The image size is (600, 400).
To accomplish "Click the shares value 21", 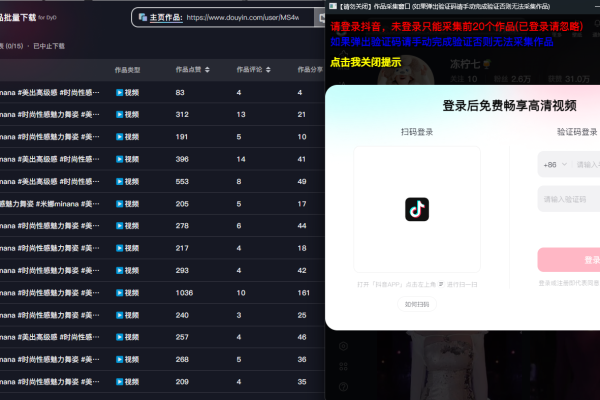I will point(302,114).
